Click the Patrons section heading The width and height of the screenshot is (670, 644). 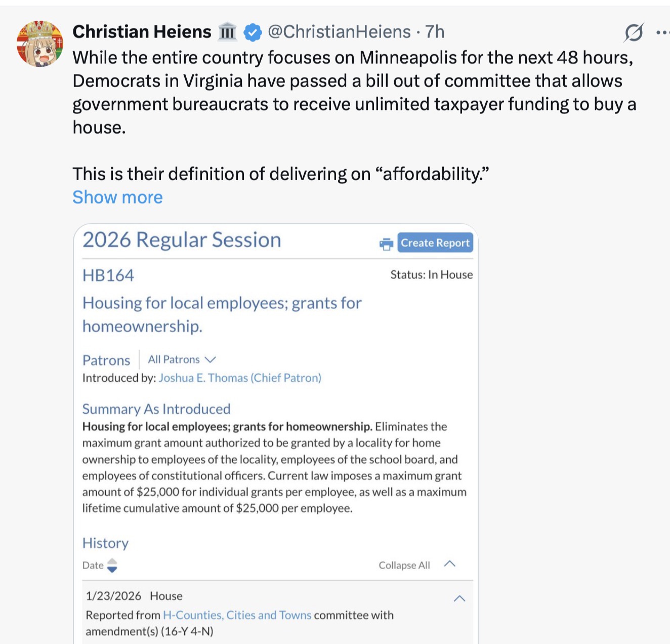tap(106, 360)
